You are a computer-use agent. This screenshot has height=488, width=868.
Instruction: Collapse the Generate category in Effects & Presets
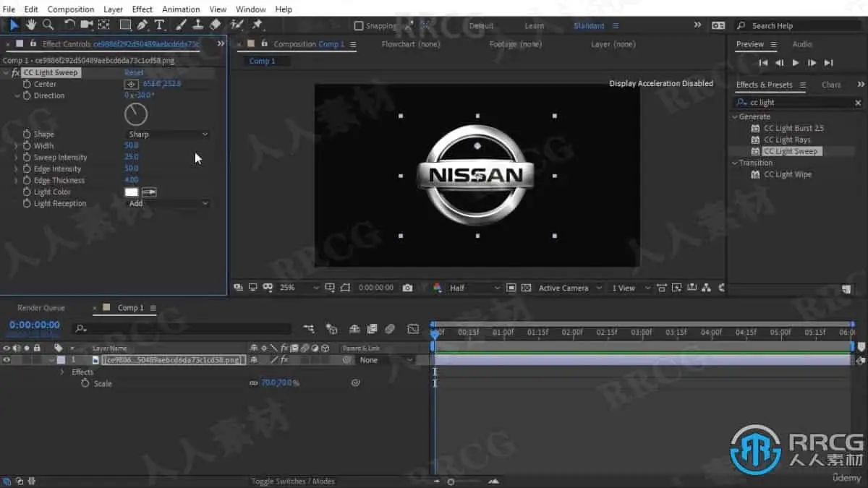(734, 116)
